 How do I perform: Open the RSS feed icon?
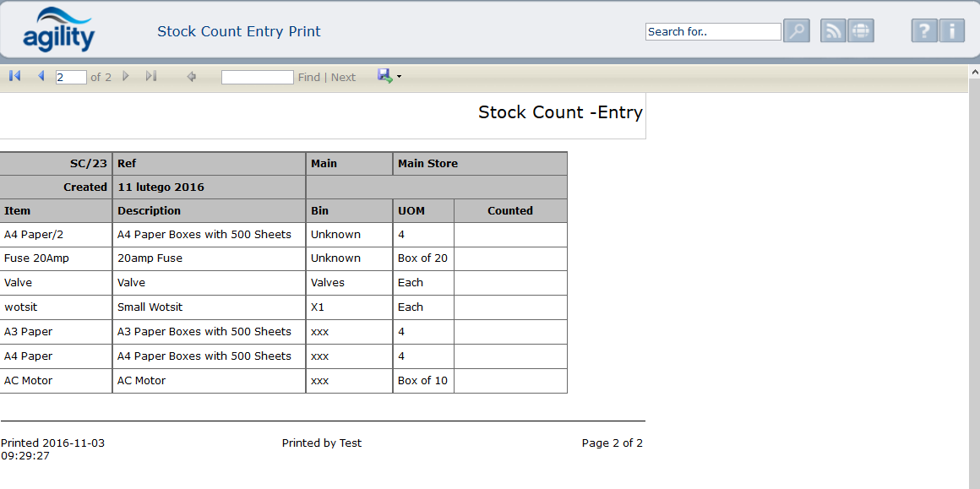click(833, 31)
